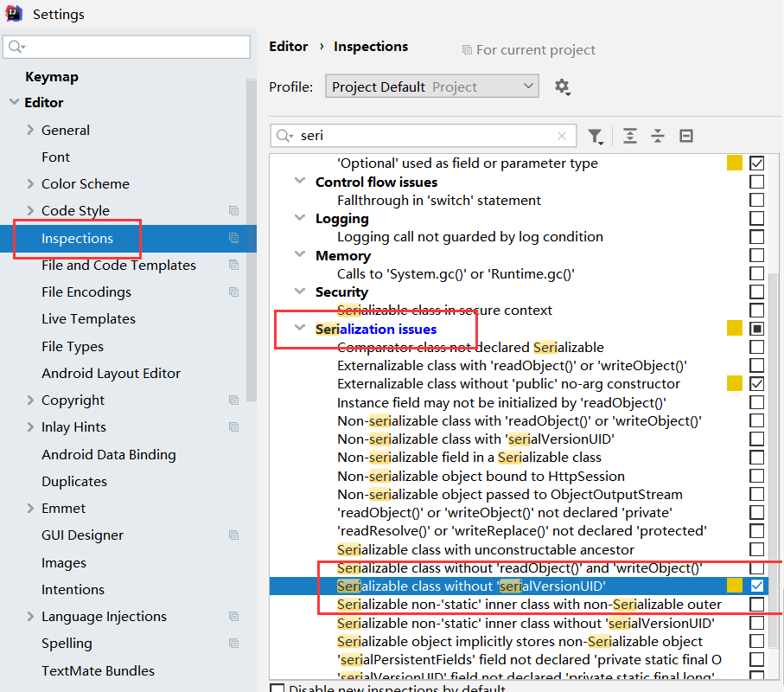Image resolution: width=784 pixels, height=692 pixels.
Task: Click the Expand All tree icon
Action: click(630, 136)
